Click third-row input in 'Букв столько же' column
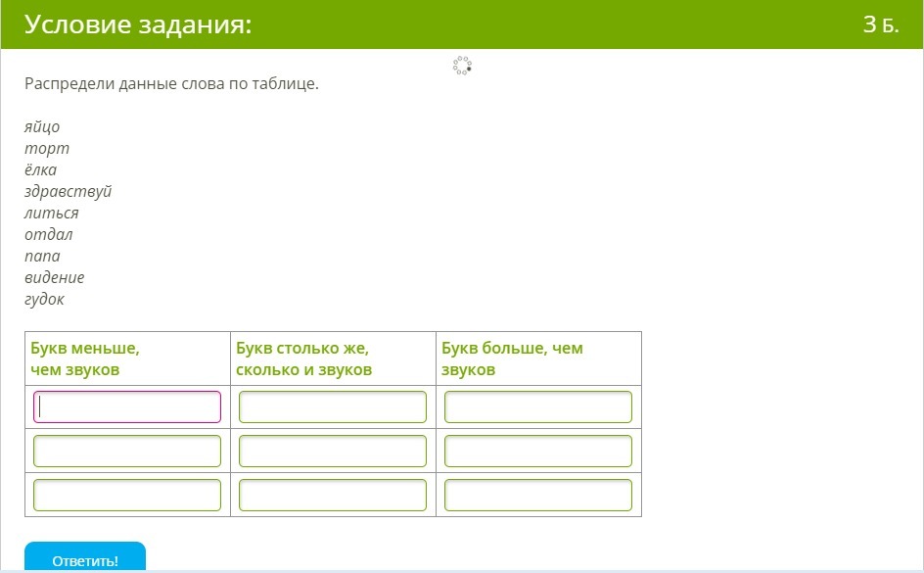The width and height of the screenshot is (924, 573). [333, 495]
